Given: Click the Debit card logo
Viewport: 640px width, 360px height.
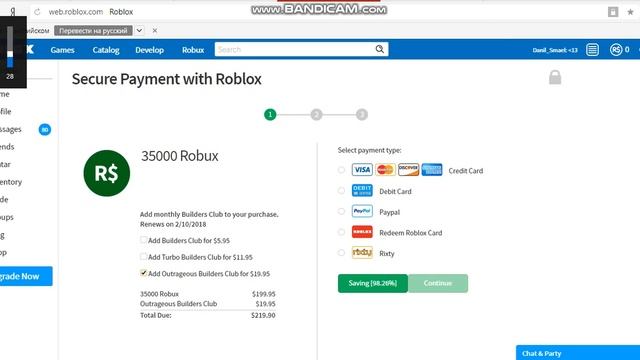Looking at the screenshot, I should pos(362,191).
